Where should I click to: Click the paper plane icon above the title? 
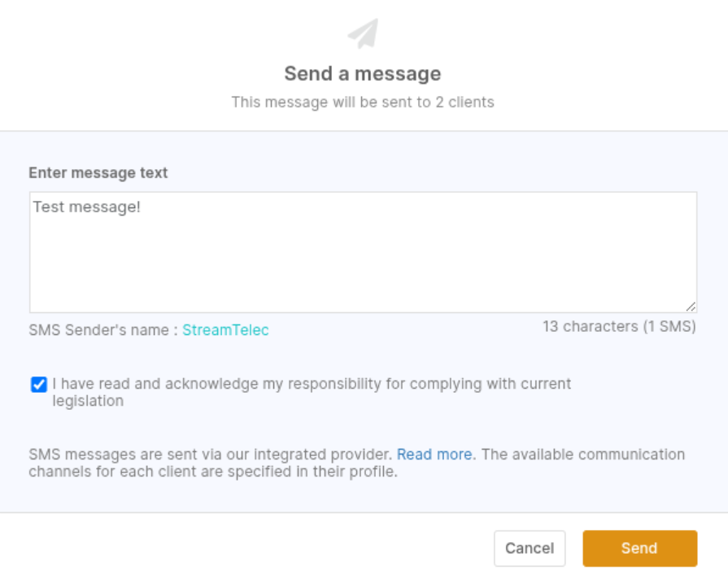coord(363,34)
